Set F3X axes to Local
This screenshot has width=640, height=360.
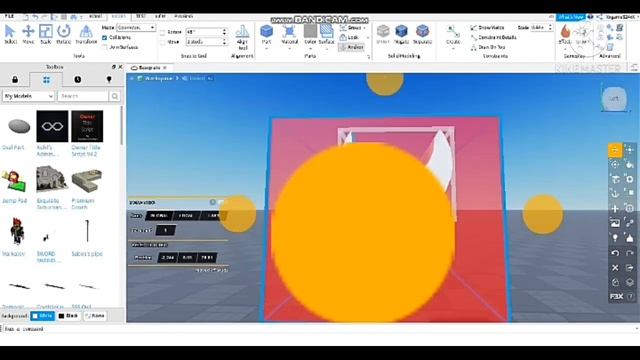(x=186, y=216)
